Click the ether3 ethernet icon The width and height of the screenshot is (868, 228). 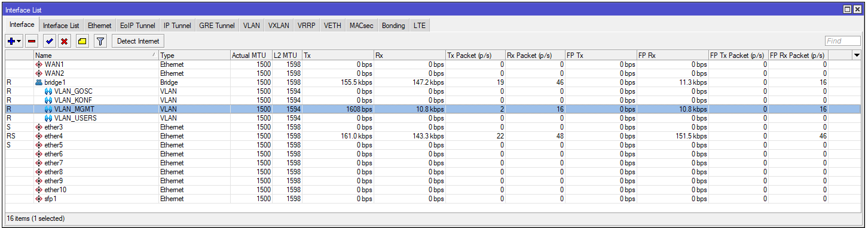point(39,127)
